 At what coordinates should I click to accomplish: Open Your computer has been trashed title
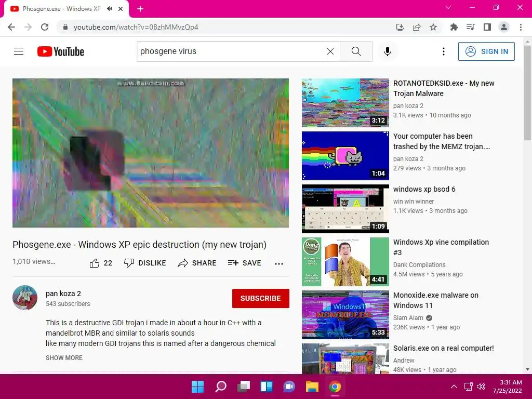pos(442,141)
